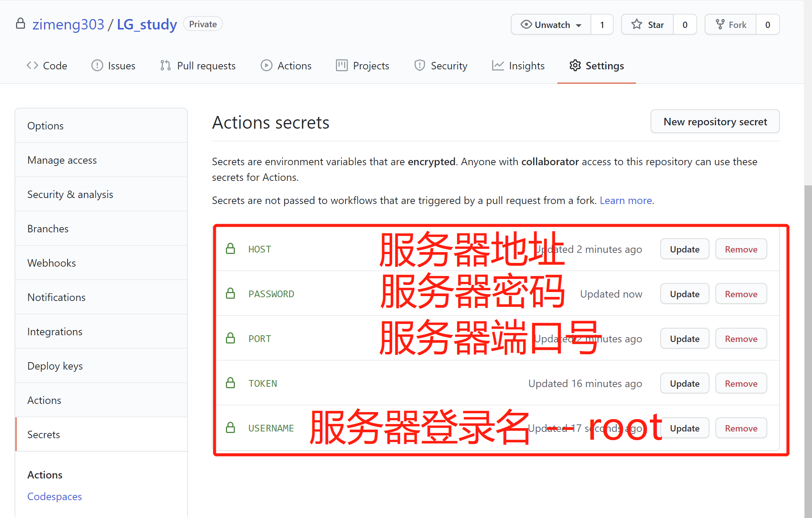Click the lock icon next to TOKEN

231,383
